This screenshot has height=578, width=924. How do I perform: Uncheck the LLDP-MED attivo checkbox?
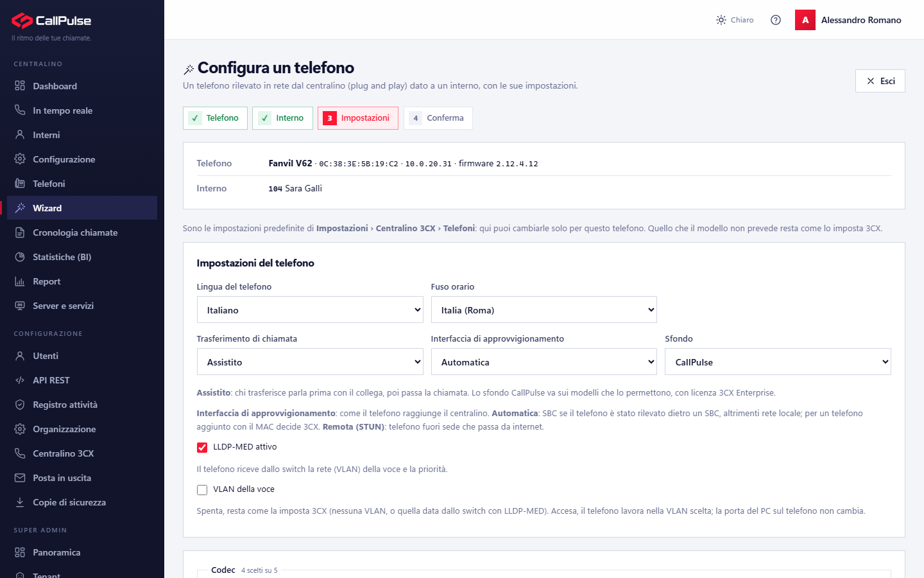[x=202, y=448]
